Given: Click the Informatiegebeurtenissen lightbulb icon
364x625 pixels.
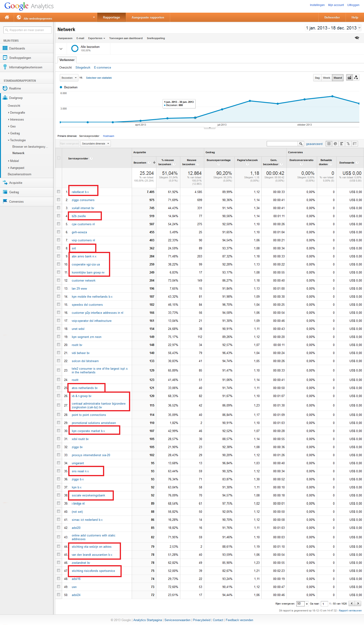Looking at the screenshot, I should pos(5,67).
